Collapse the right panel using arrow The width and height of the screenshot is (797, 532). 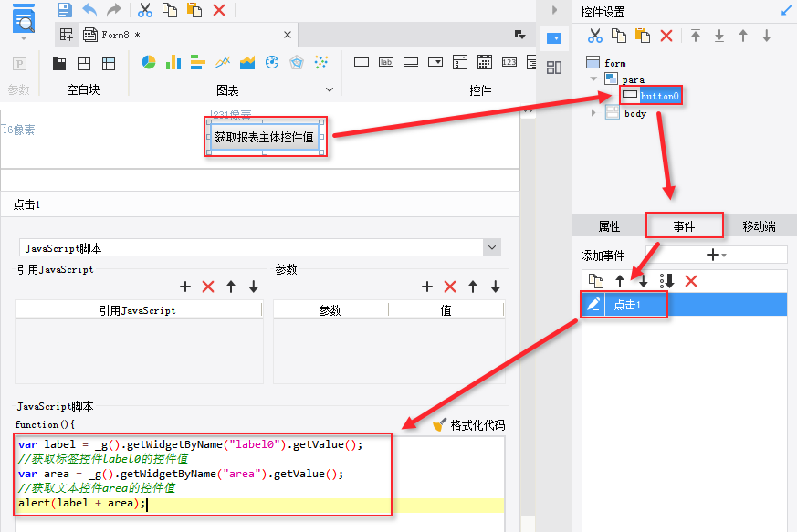pyautogui.click(x=554, y=10)
